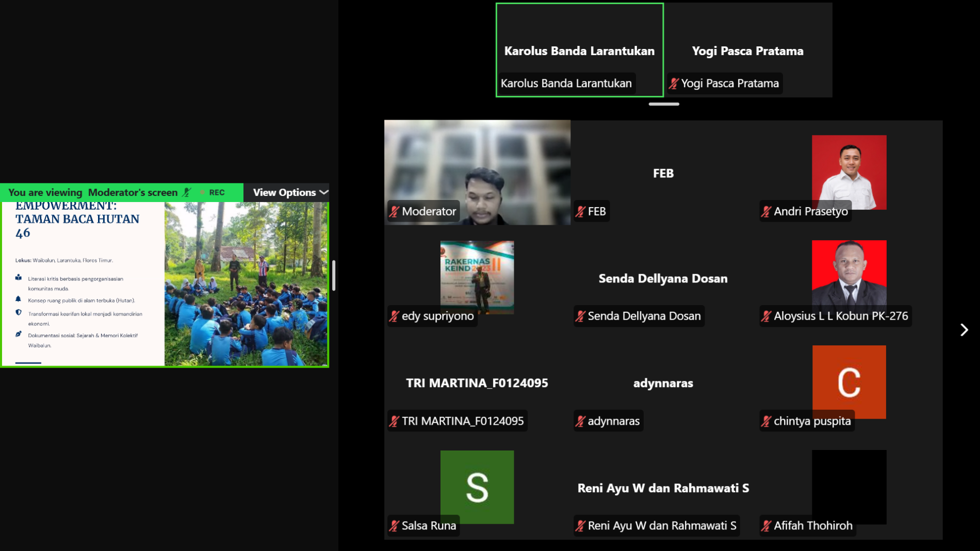Viewport: 980px width, 551px height.
Task: Click chintya puspita's muted microphone icon
Action: tap(766, 421)
